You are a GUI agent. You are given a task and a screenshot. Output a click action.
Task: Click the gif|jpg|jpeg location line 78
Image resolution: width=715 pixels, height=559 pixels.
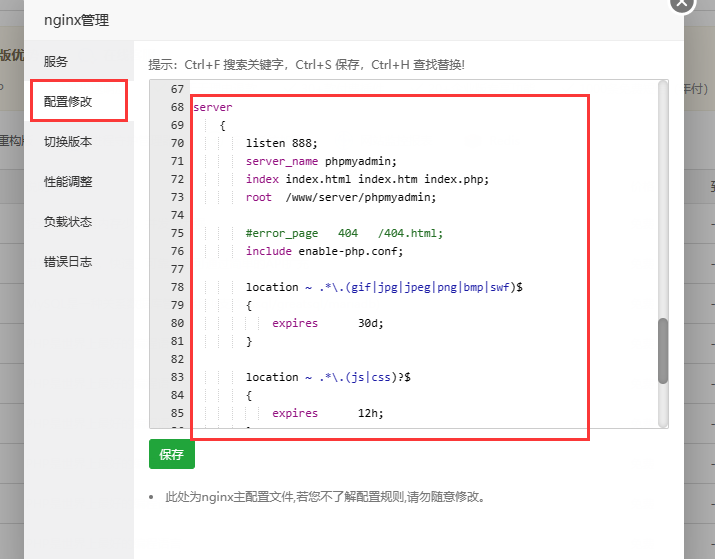tap(384, 287)
